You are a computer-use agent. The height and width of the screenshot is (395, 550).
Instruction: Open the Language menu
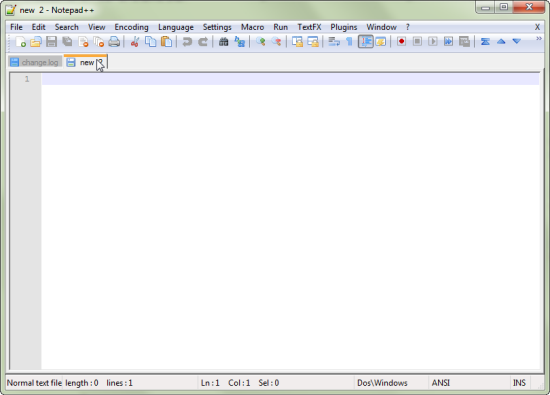(x=176, y=27)
